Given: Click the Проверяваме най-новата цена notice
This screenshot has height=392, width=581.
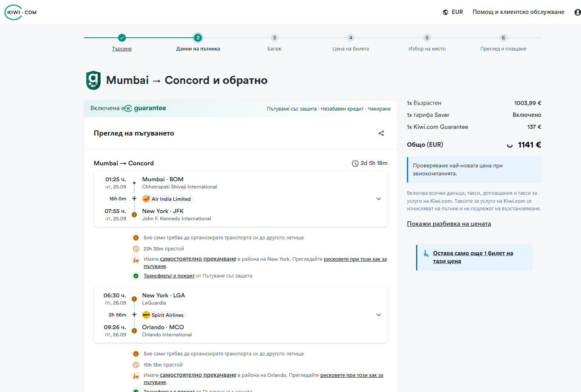Looking at the screenshot, I should pos(474,170).
